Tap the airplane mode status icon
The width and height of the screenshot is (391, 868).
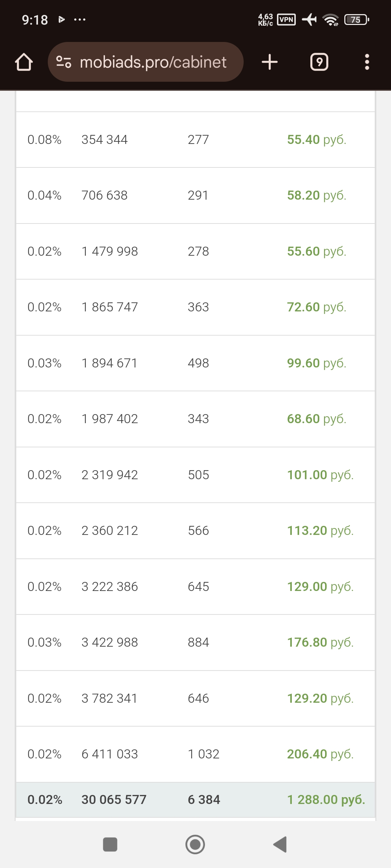(309, 20)
